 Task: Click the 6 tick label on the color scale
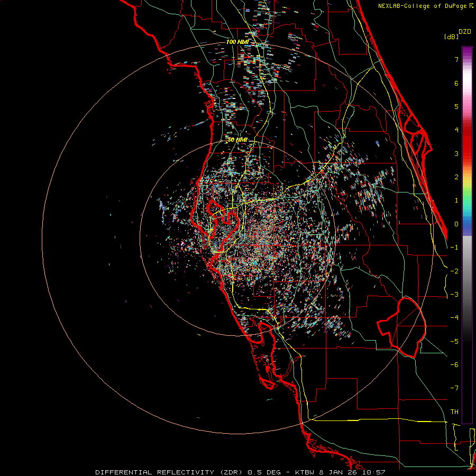coord(456,83)
